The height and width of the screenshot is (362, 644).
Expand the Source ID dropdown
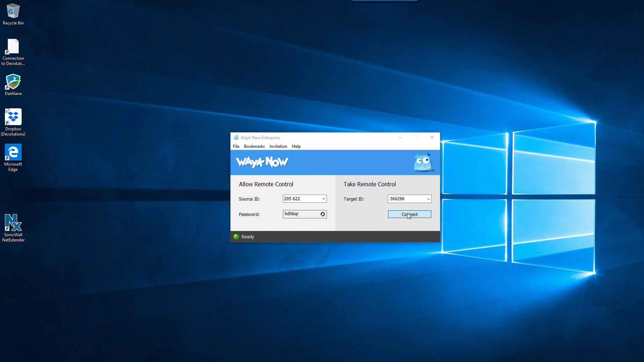(x=323, y=199)
